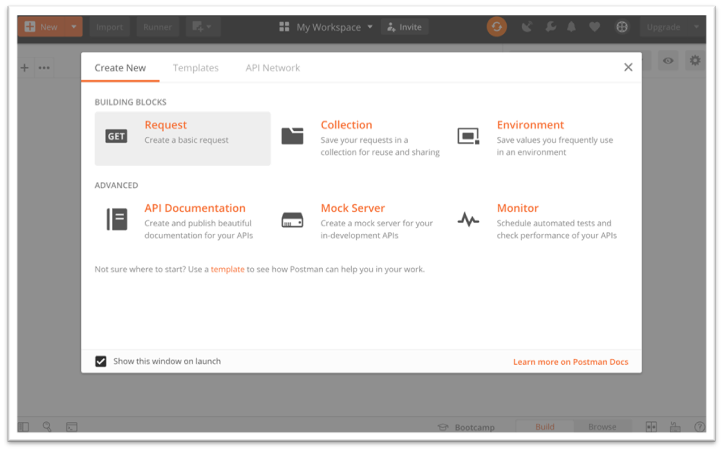The width and height of the screenshot is (723, 451).
Task: Click the satellite capture requests icon
Action: tap(527, 27)
